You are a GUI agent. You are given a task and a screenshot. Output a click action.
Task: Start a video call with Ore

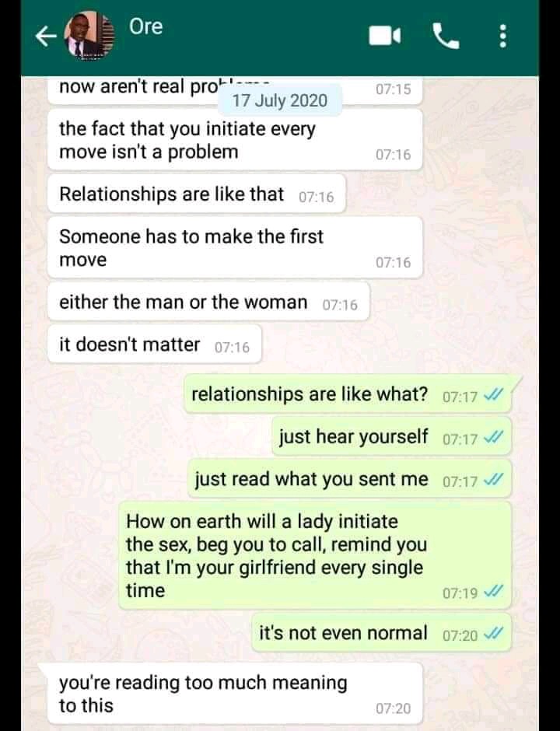(x=385, y=37)
